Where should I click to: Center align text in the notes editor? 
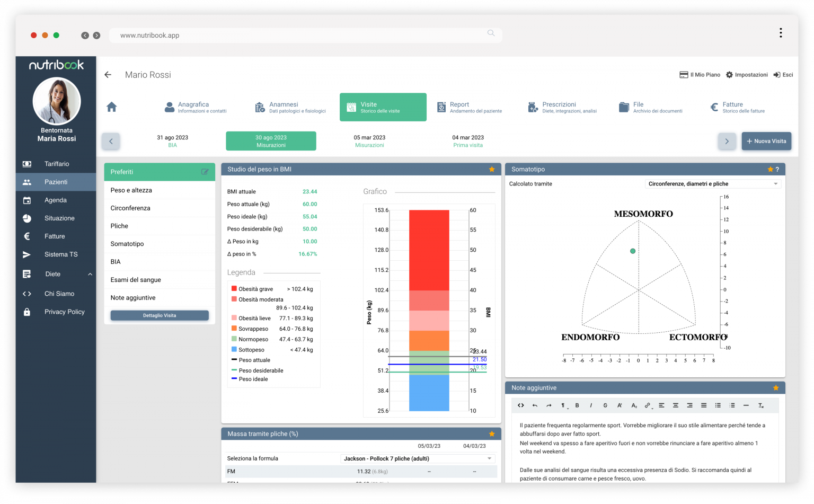(x=676, y=405)
